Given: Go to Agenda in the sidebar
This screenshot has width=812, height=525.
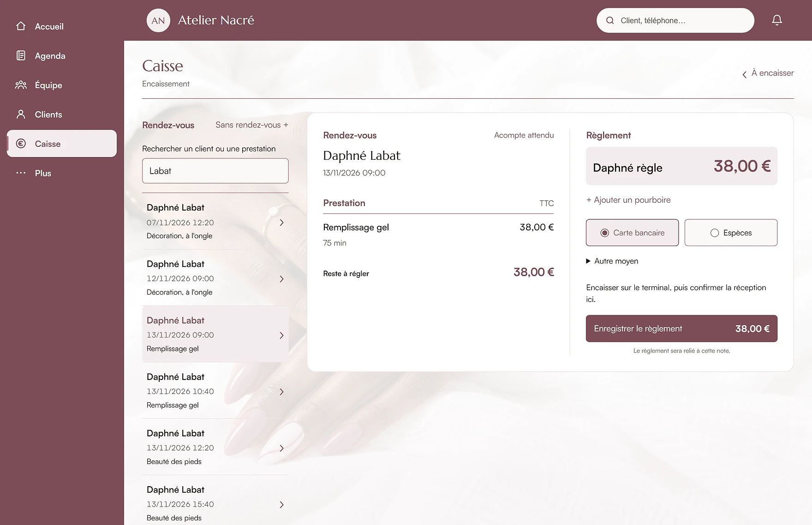Looking at the screenshot, I should [x=62, y=56].
